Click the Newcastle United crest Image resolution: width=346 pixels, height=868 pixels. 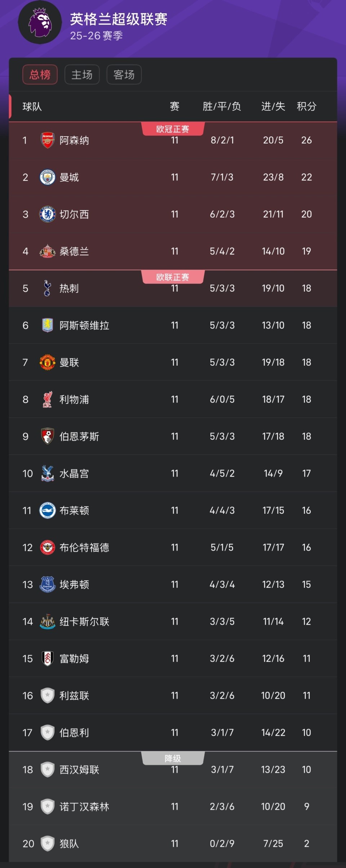[47, 622]
